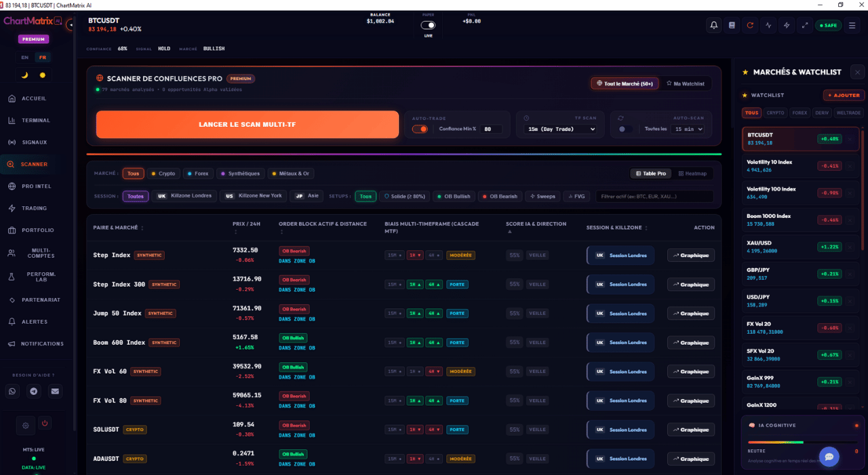Sort by Session & Killzone column arrows
The width and height of the screenshot is (868, 475).
pos(646,228)
